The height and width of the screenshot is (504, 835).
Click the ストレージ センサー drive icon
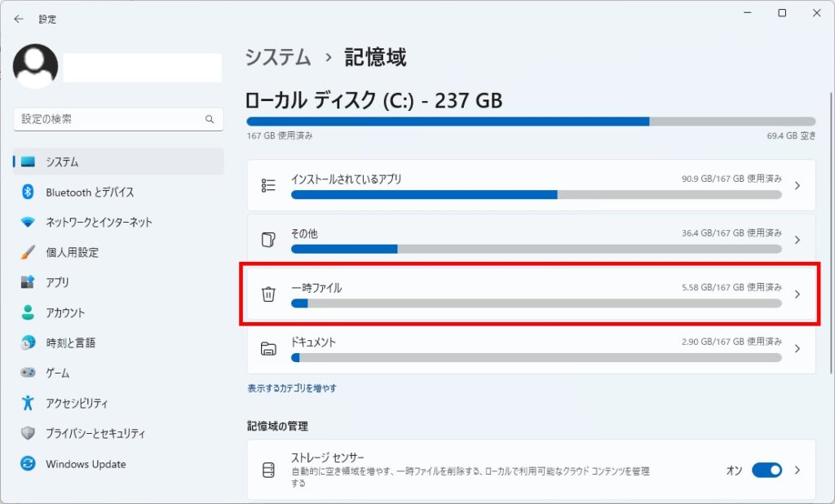[268, 471]
